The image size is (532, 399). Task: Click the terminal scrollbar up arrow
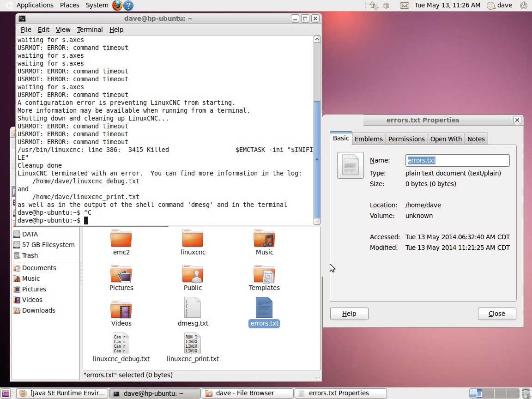[317, 39]
